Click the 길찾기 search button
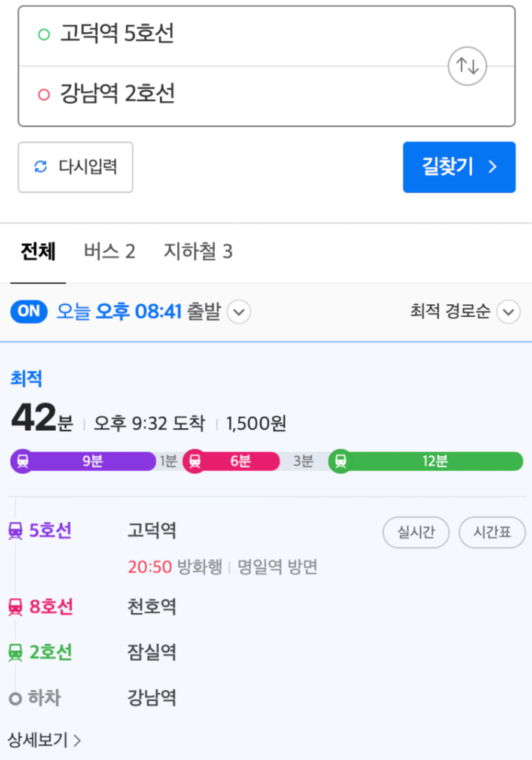 tap(459, 167)
